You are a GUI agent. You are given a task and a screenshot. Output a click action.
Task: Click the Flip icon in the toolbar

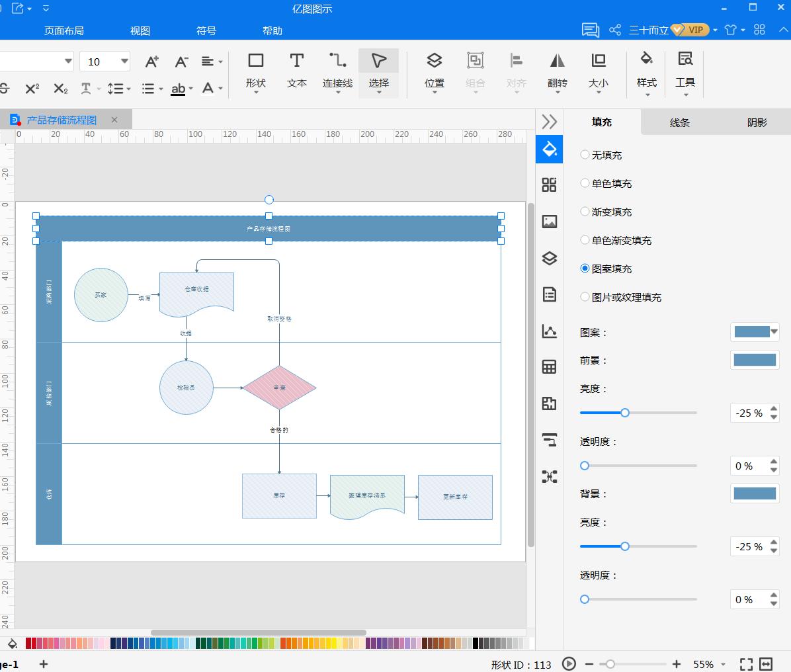[x=557, y=70]
